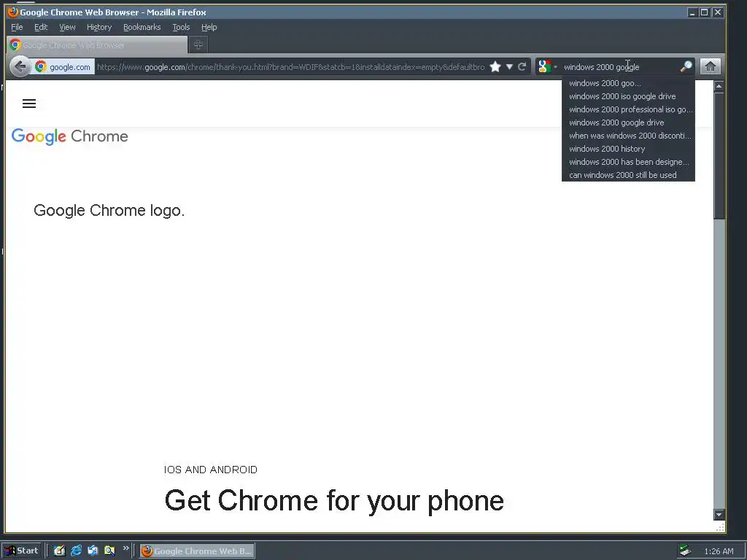747x560 pixels.
Task: Click the 1:26 AM clock in the tray
Action: click(719, 551)
